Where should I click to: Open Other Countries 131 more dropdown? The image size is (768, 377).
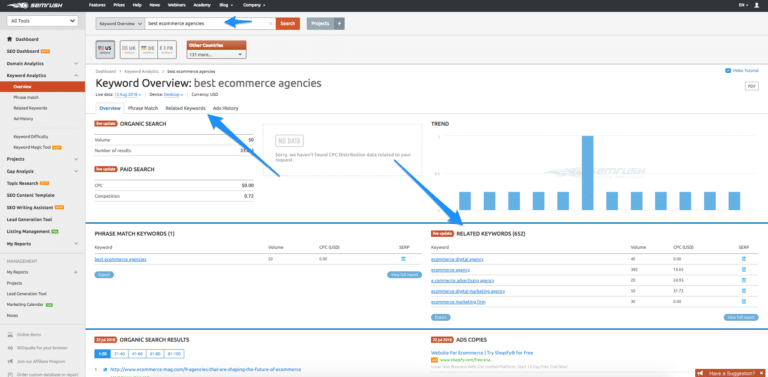coord(216,55)
